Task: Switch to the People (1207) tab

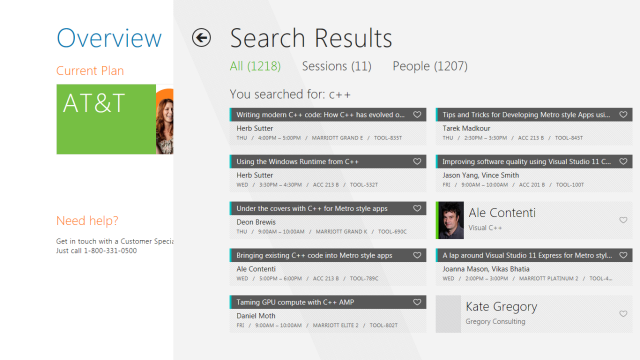Action: [430, 66]
